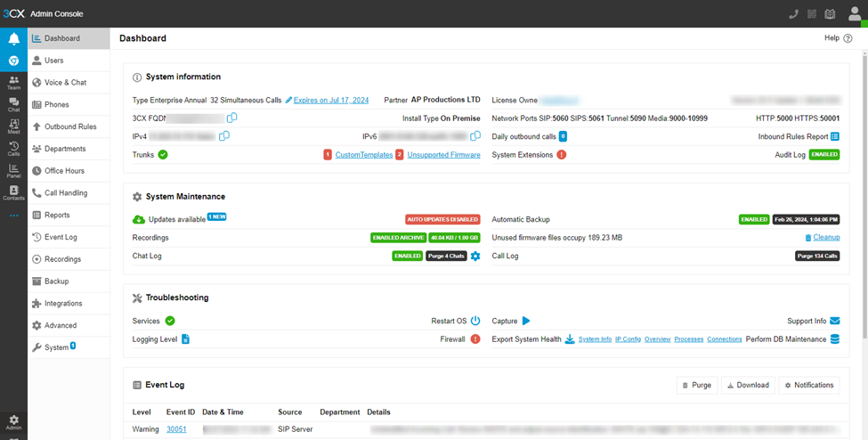Open the Admin menu at bottom left
The image size is (868, 440).
click(x=13, y=422)
